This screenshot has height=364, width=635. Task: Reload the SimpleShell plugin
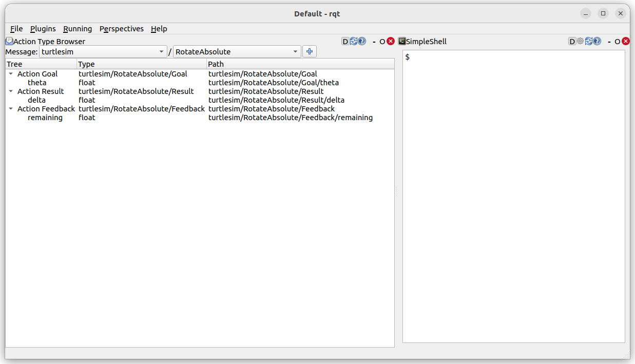[589, 41]
